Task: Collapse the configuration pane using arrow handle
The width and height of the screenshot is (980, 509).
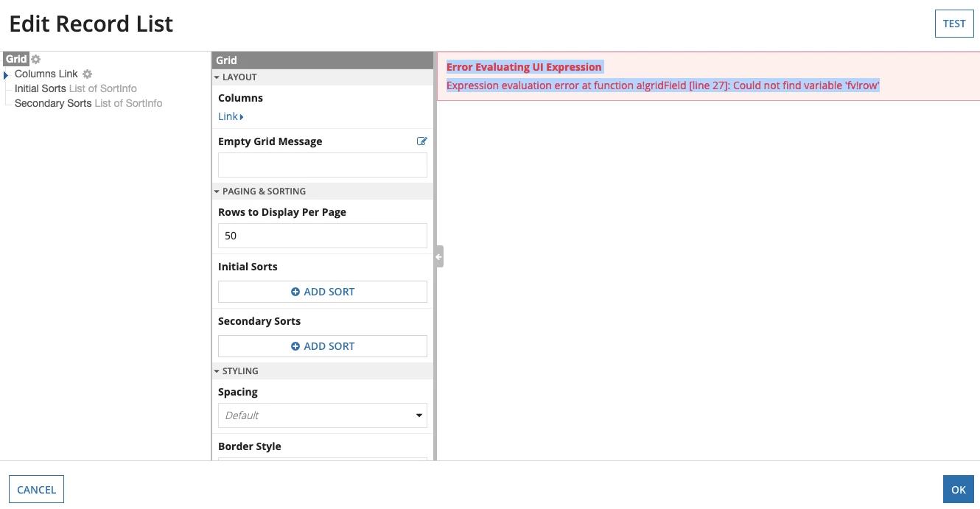Action: [x=438, y=256]
